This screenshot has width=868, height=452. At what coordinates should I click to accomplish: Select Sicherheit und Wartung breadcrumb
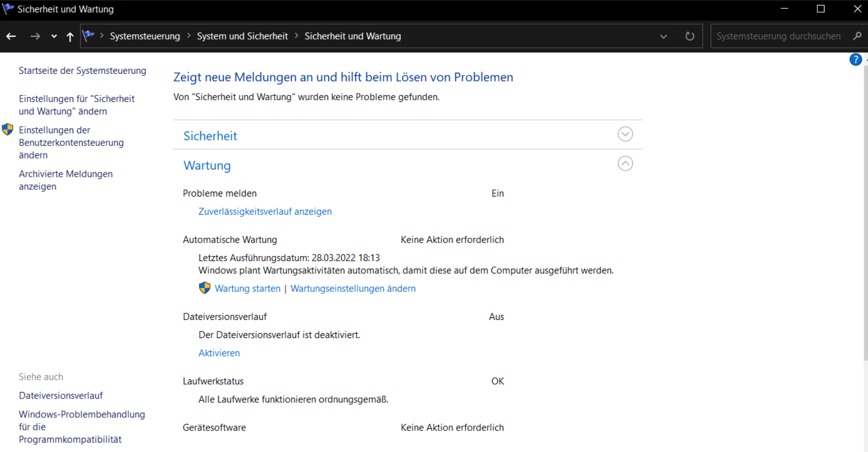353,36
